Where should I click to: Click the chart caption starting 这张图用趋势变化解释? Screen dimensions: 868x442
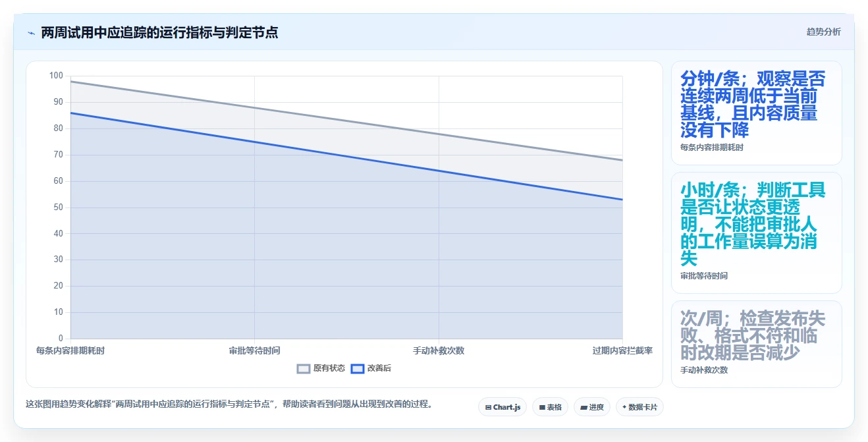coord(229,404)
